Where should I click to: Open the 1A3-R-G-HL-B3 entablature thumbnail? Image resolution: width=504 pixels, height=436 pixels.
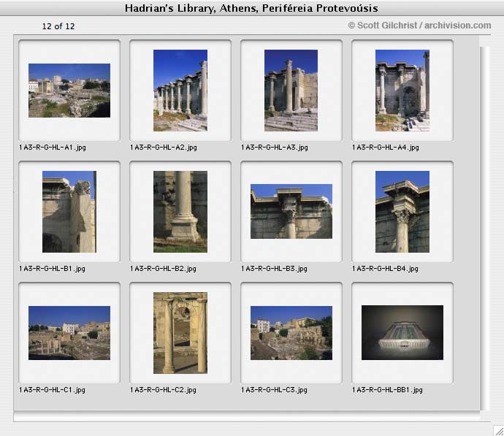291,211
